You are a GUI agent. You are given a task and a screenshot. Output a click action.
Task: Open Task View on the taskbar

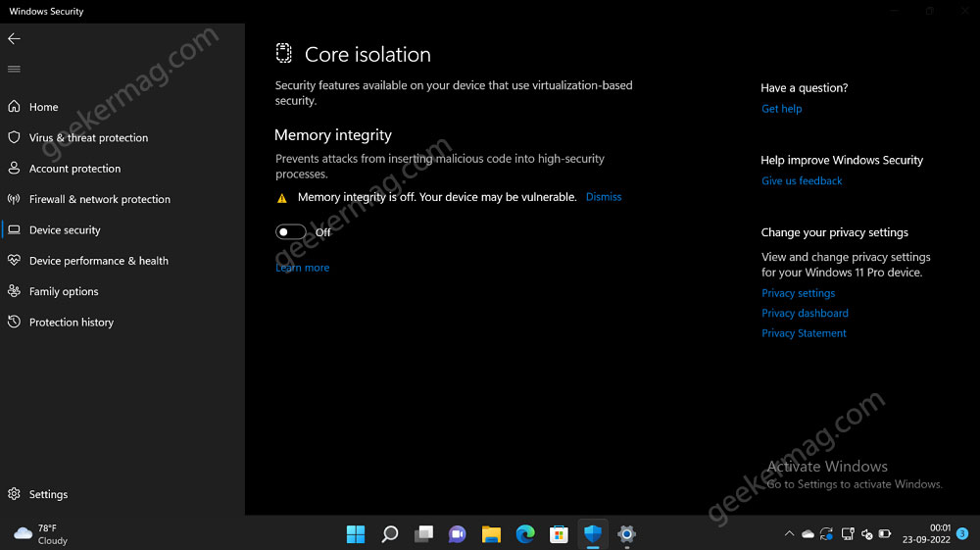[423, 533]
